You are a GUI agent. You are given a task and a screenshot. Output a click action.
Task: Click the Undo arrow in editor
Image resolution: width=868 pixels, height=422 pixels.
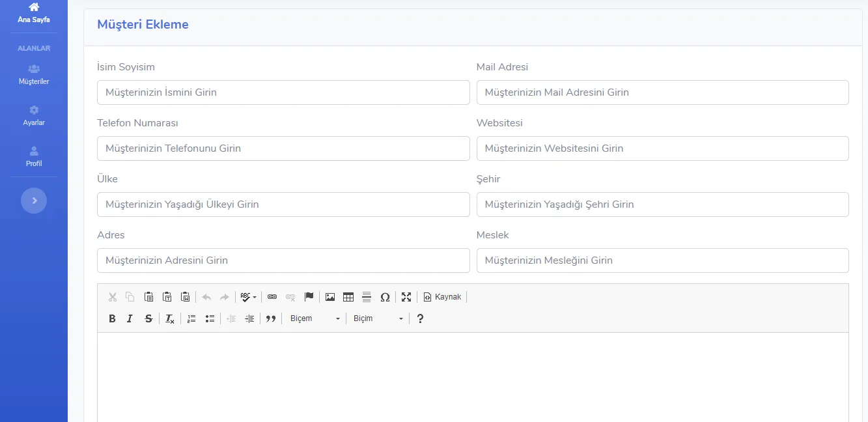click(206, 297)
